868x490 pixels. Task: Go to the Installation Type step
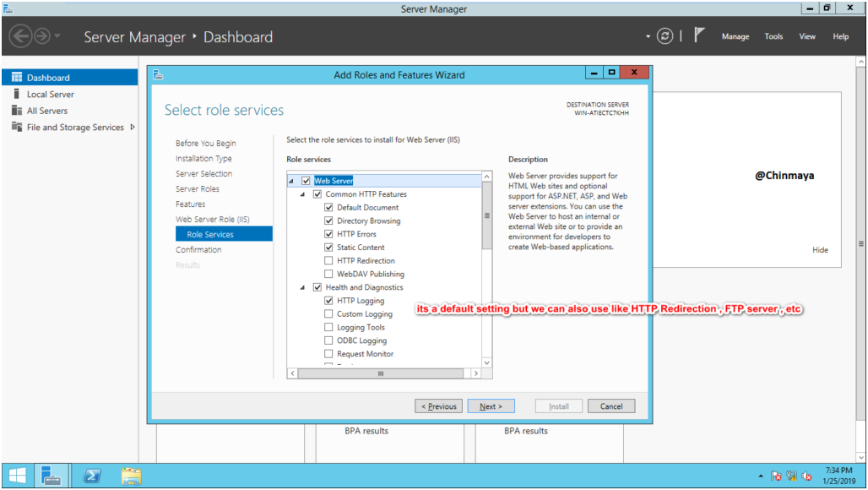click(203, 158)
